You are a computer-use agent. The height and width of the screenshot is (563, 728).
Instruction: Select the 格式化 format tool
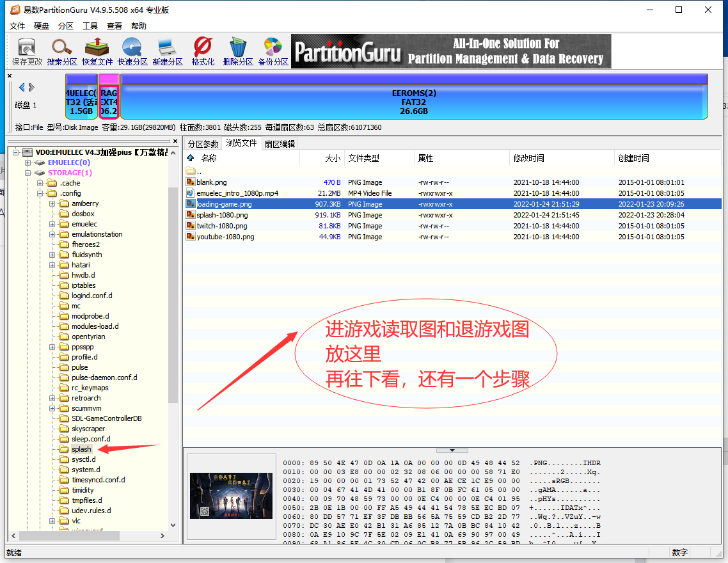[x=203, y=52]
